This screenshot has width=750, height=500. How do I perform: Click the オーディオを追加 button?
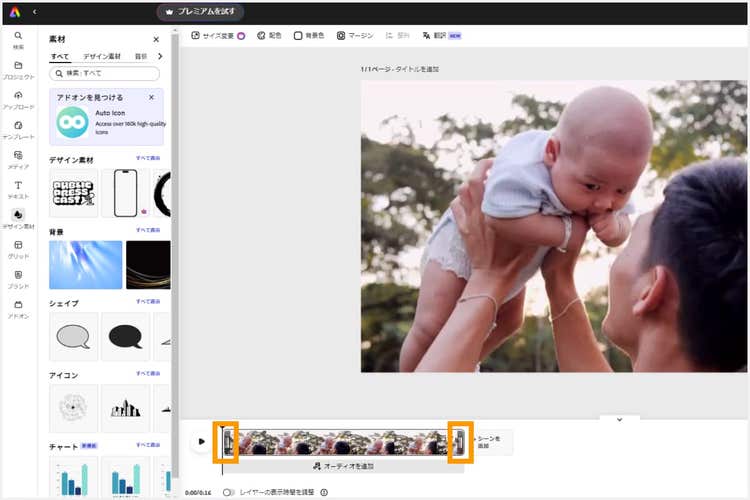coord(343,466)
